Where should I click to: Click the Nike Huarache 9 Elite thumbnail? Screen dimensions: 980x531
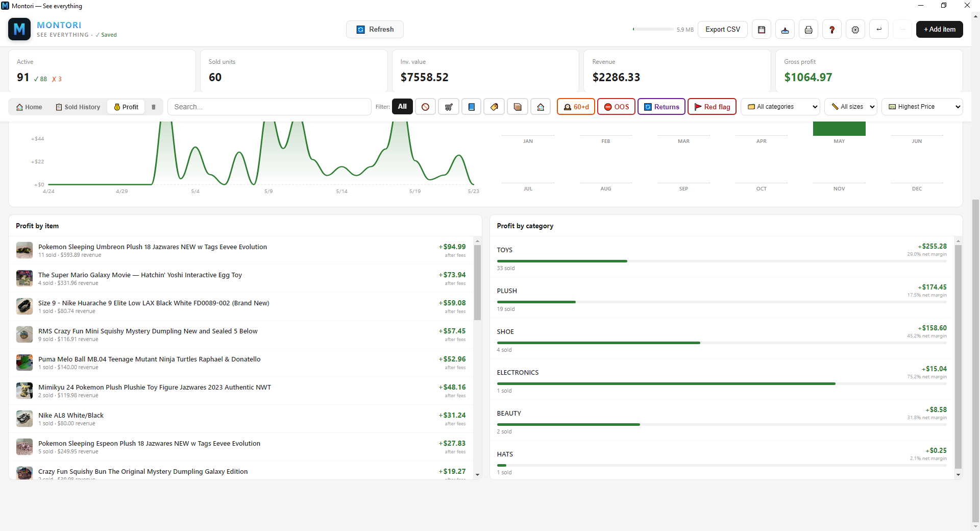pyautogui.click(x=24, y=306)
